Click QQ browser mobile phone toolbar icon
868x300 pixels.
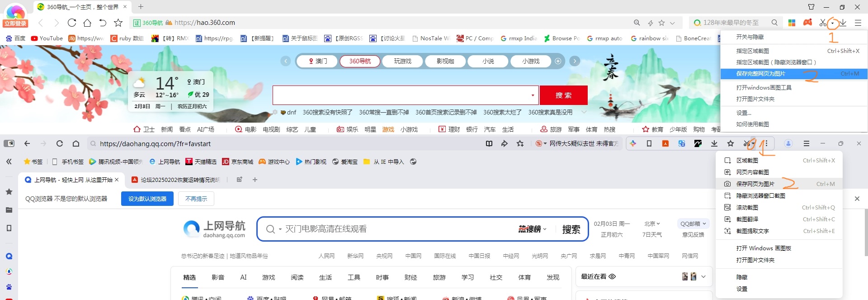[649, 143]
